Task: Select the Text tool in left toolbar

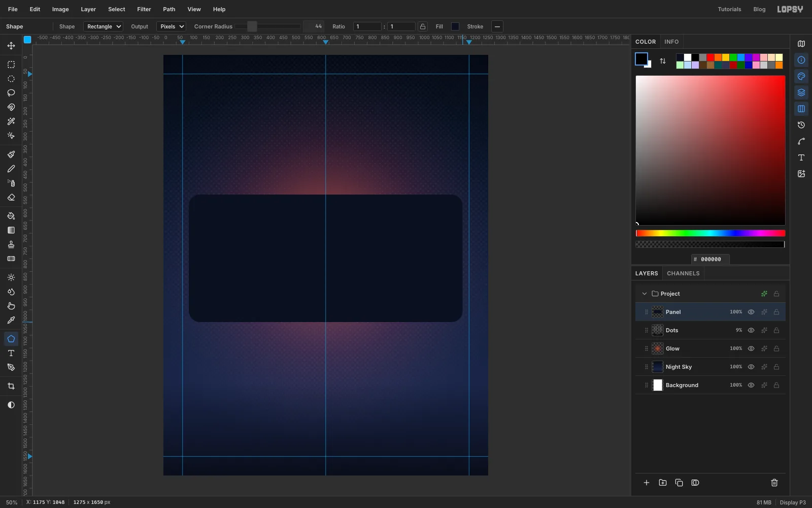Action: coord(11,353)
